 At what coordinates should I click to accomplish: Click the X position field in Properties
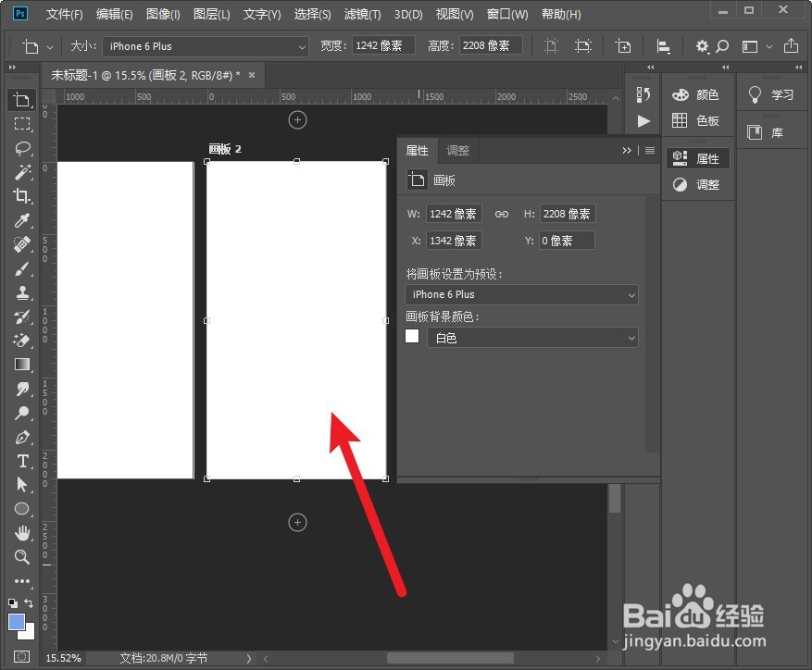[454, 241]
